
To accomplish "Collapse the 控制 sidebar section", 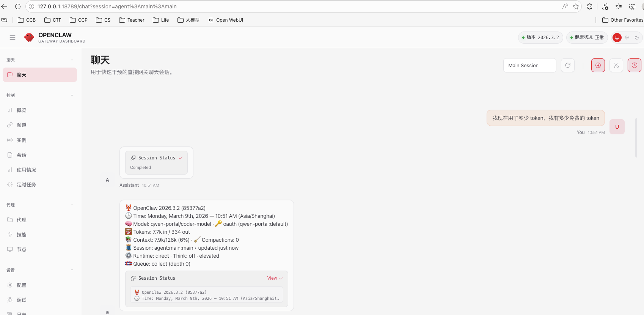I will coord(72,95).
